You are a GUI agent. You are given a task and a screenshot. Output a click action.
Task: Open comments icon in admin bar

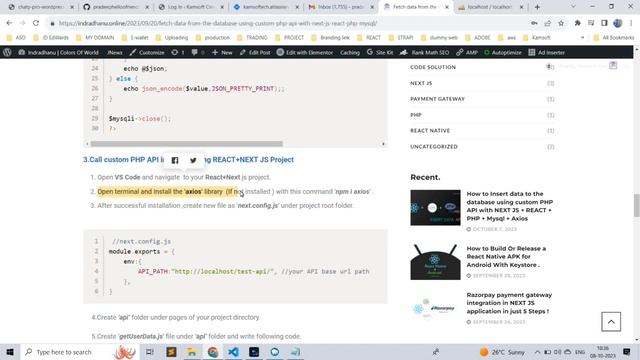[198, 52]
